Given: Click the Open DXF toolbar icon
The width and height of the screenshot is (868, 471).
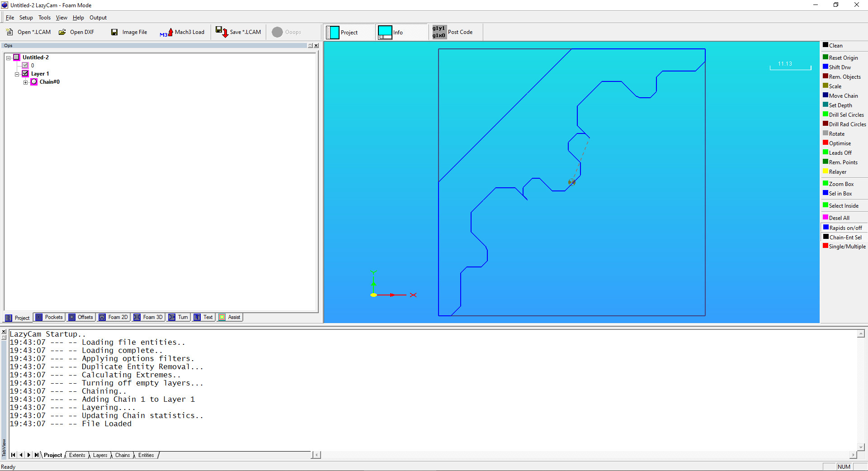Looking at the screenshot, I should [x=62, y=32].
